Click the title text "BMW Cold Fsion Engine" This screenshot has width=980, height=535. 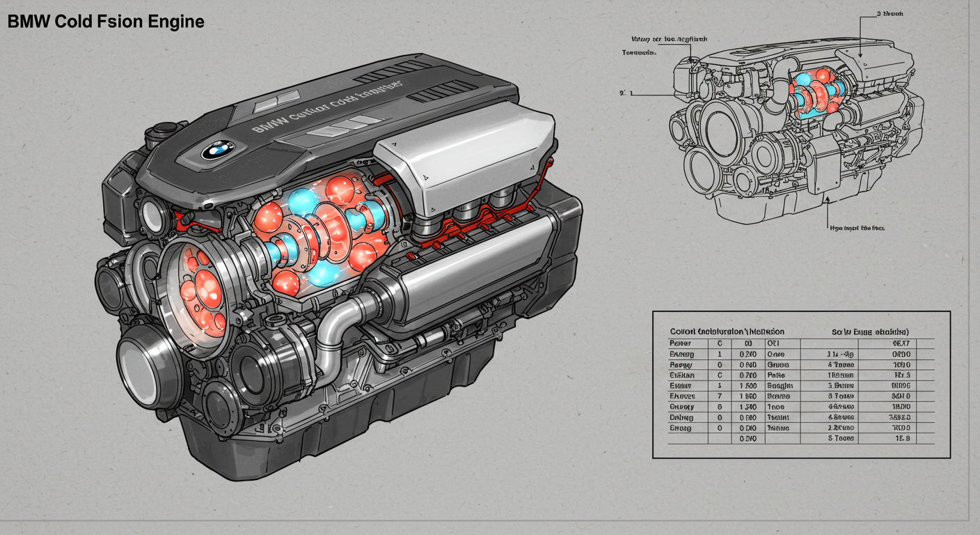(106, 22)
